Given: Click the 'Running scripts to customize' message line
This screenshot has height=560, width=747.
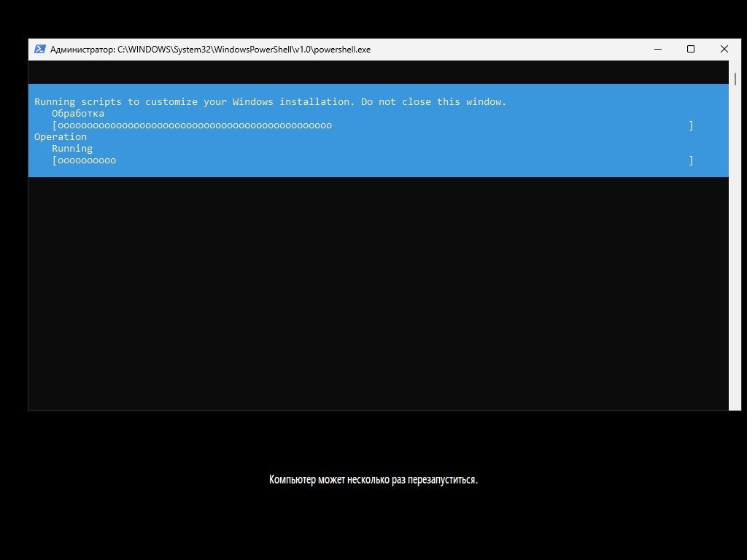Looking at the screenshot, I should [x=270, y=102].
